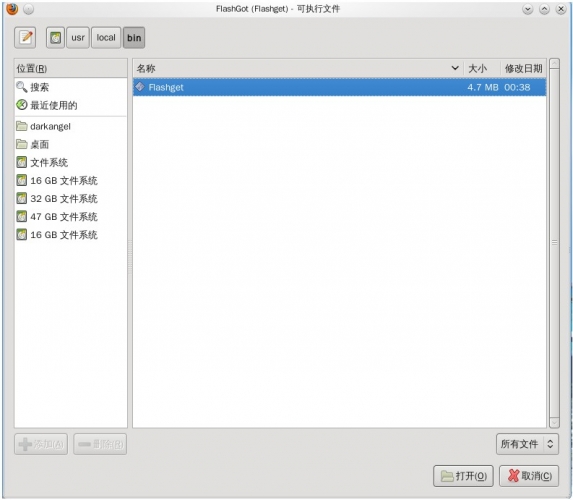The image size is (573, 500).
Task: Open the first 16 GB 文件系统 volume
Action: click(71, 181)
